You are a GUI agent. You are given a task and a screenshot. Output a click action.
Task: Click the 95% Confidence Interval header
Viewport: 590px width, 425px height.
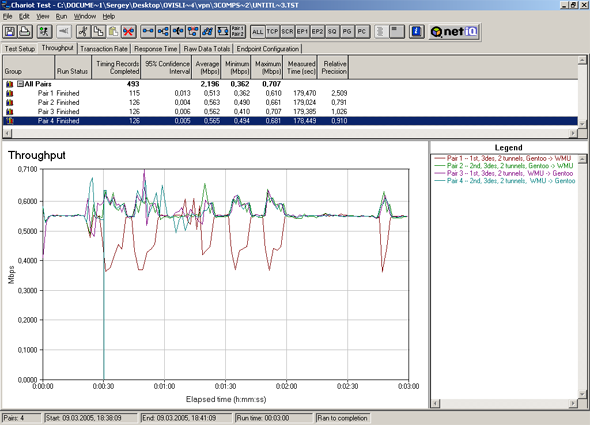point(166,67)
